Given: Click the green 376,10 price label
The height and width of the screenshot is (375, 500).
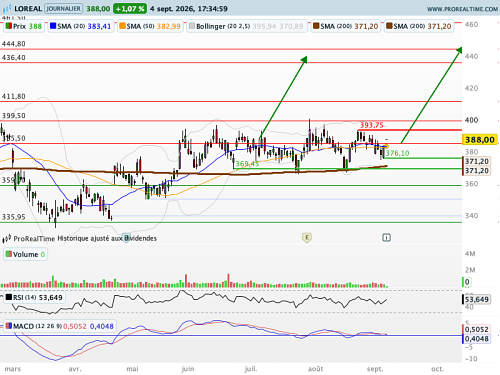Looking at the screenshot, I should click(397, 153).
